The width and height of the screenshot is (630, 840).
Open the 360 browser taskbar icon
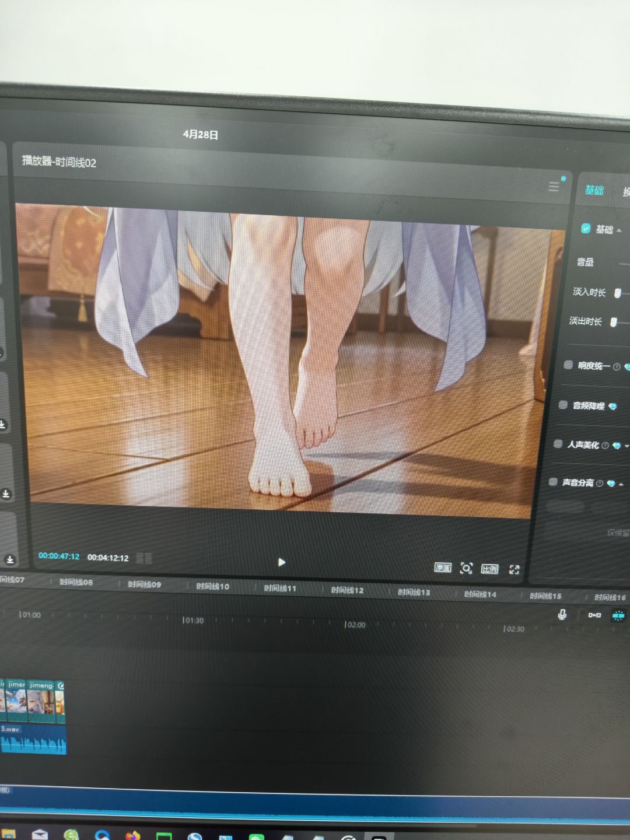[71, 835]
